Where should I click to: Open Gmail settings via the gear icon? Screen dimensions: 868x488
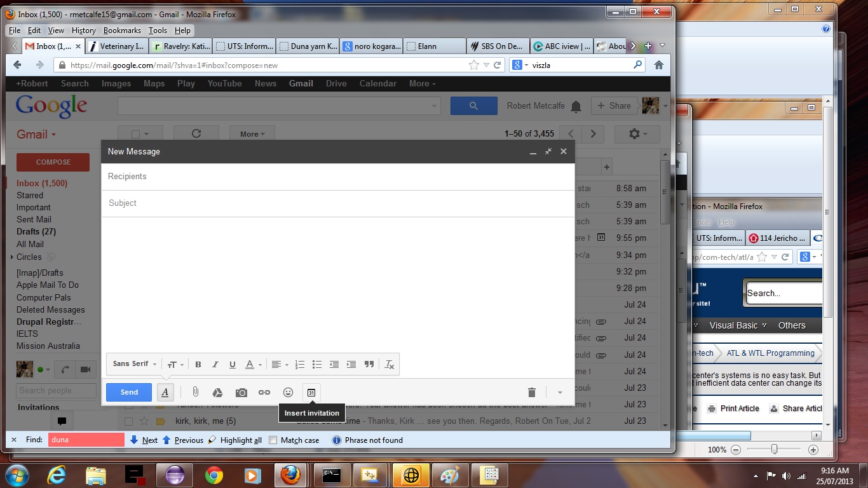[634, 133]
